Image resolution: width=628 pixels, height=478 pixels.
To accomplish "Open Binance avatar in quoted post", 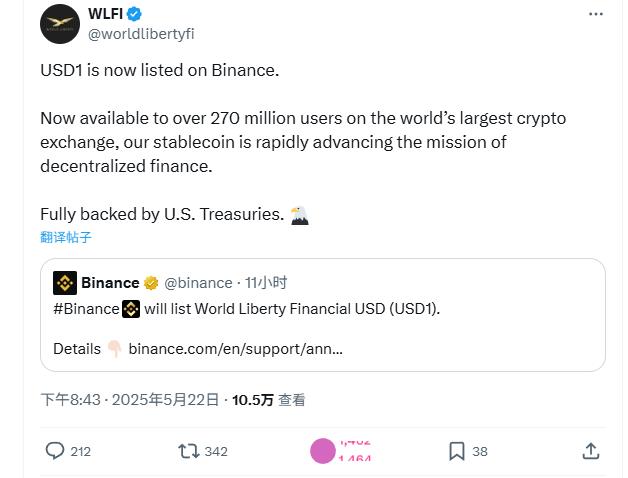I will 65,283.
